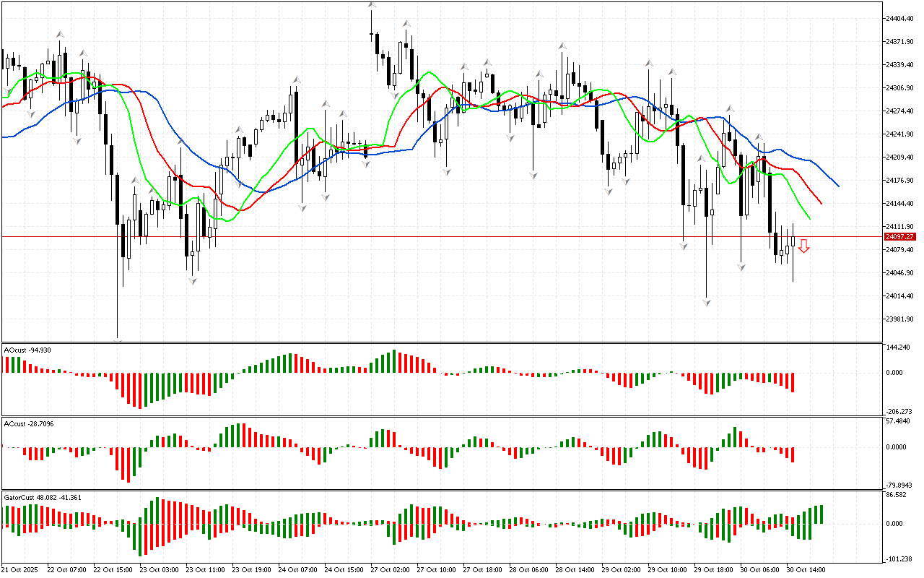The image size is (924, 578).
Task: Click the down fractal below the 29 Oct 18:00 low
Action: point(707,302)
